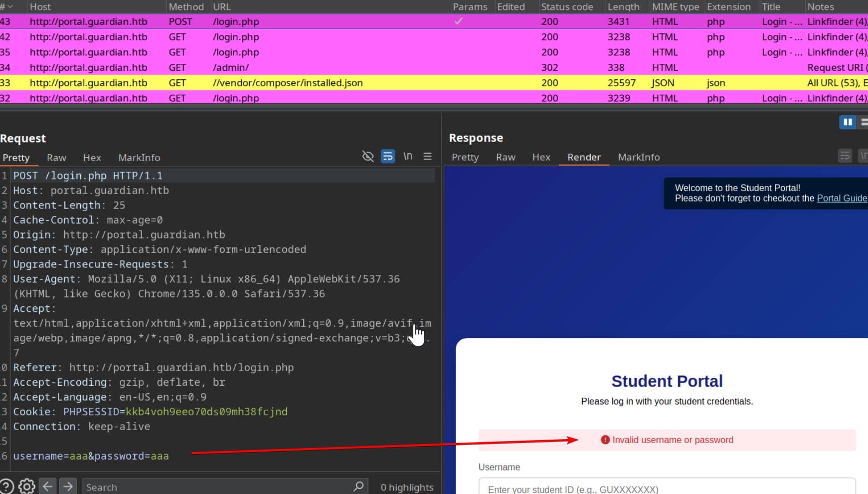Open the search settings gear icon
This screenshot has width=868, height=494.
(27, 487)
